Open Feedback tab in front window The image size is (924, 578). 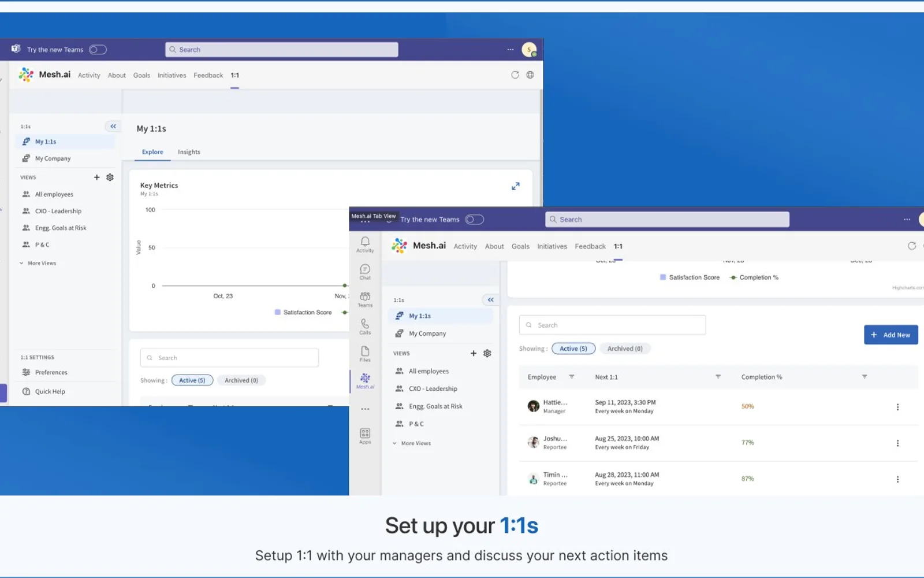point(590,246)
